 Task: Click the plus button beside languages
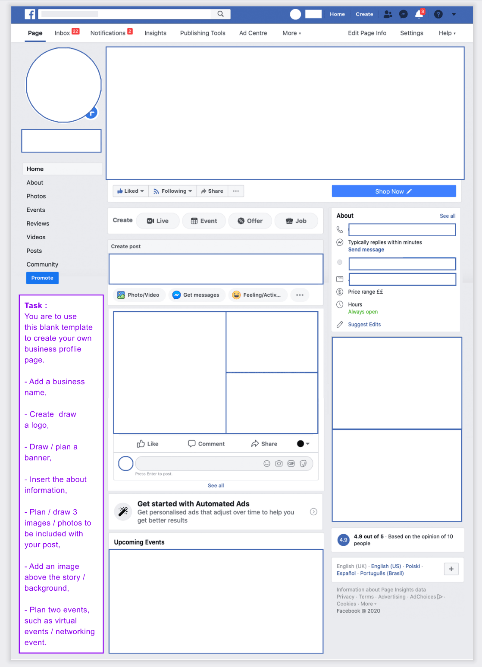451,569
